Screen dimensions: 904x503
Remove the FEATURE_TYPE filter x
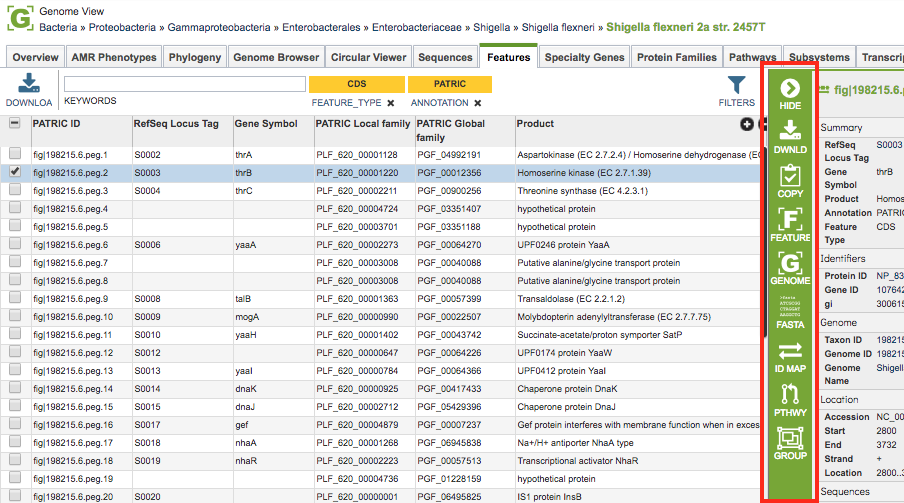point(391,103)
